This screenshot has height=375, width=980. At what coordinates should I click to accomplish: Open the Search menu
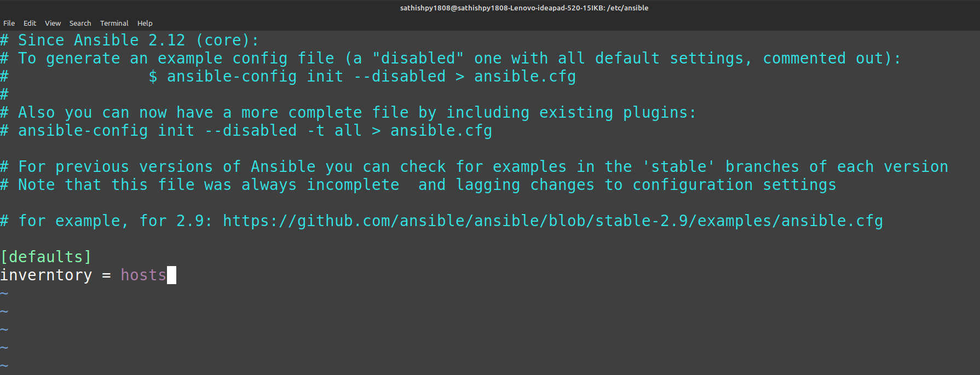80,23
